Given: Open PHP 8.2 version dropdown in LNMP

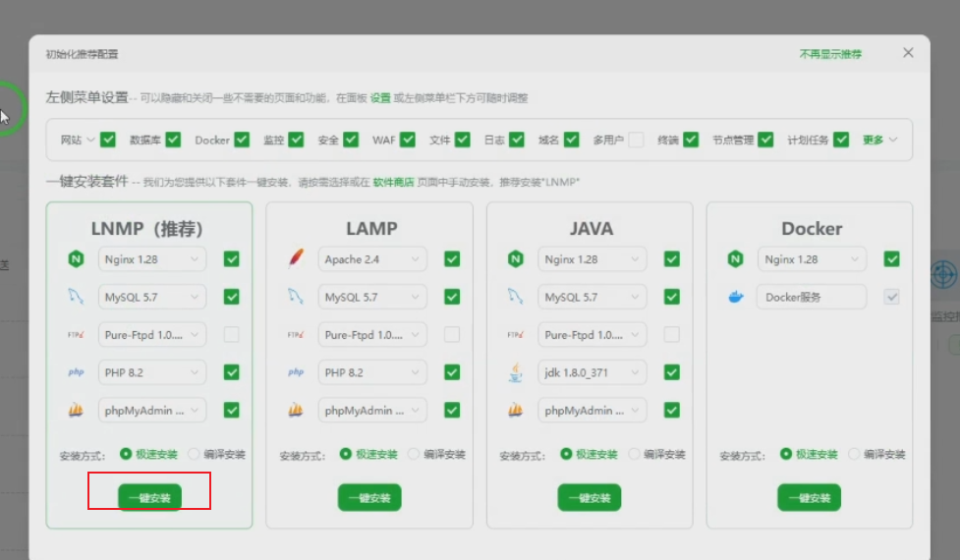Looking at the screenshot, I should click(152, 372).
